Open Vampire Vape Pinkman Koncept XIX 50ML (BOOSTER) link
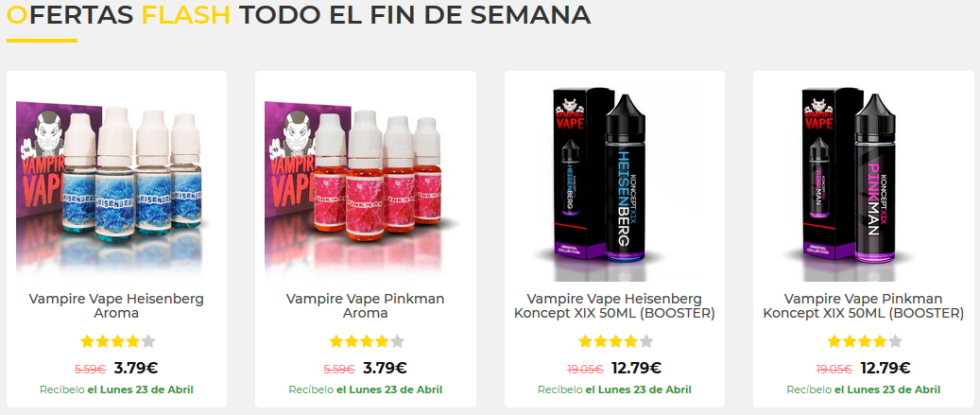This screenshot has height=415, width=980. [863, 305]
